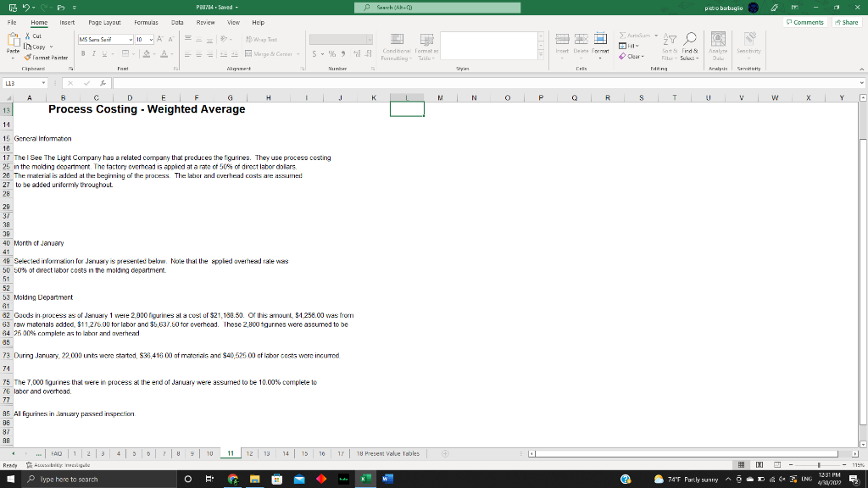The height and width of the screenshot is (488, 868).
Task: Open File Explorer from the taskbar
Action: tap(254, 480)
